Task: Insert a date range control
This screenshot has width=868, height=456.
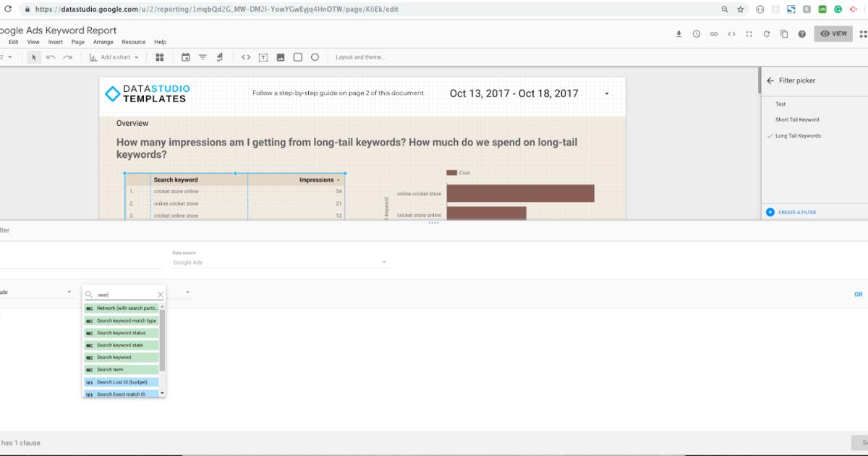Action: tap(186, 56)
